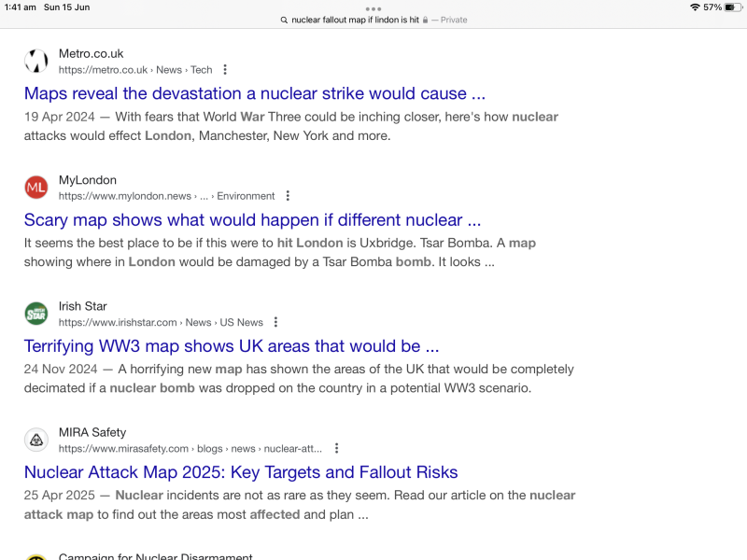
Task: Open more options for Metro.co.uk result
Action: (225, 70)
